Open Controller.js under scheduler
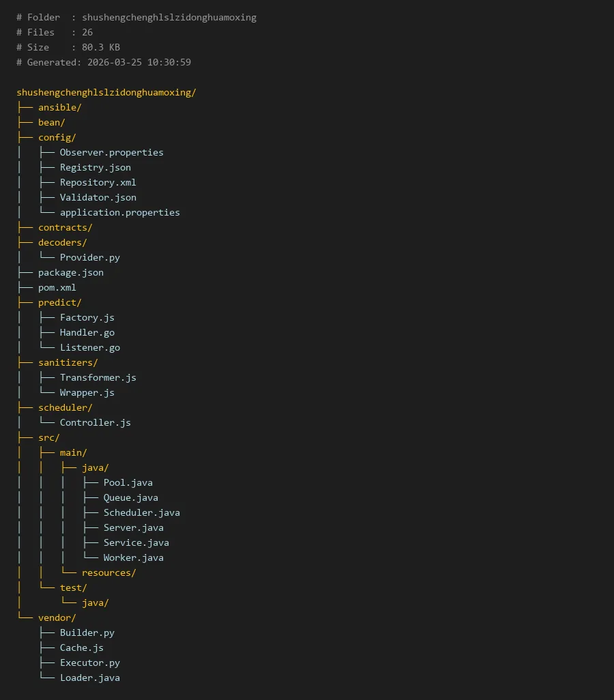614x700 pixels. pyautogui.click(x=95, y=422)
